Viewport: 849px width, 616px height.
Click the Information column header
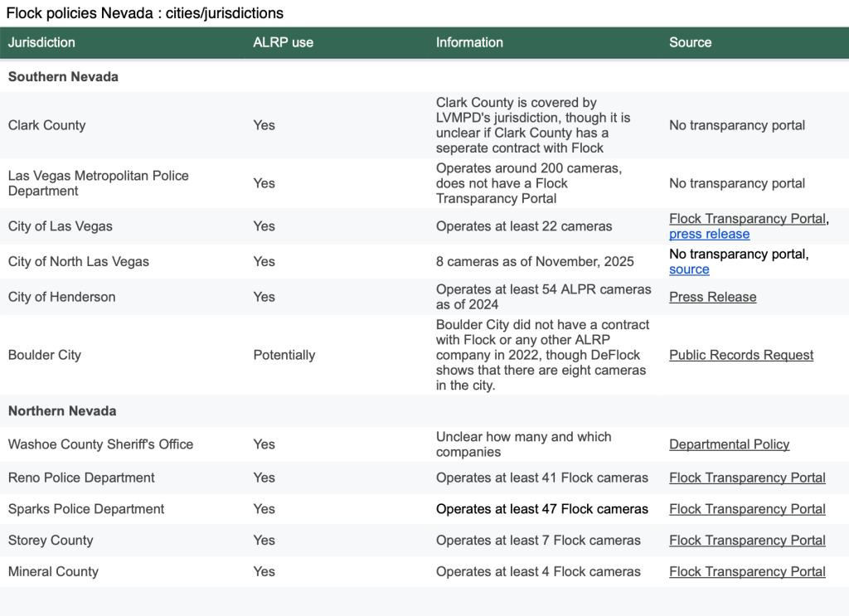point(469,43)
